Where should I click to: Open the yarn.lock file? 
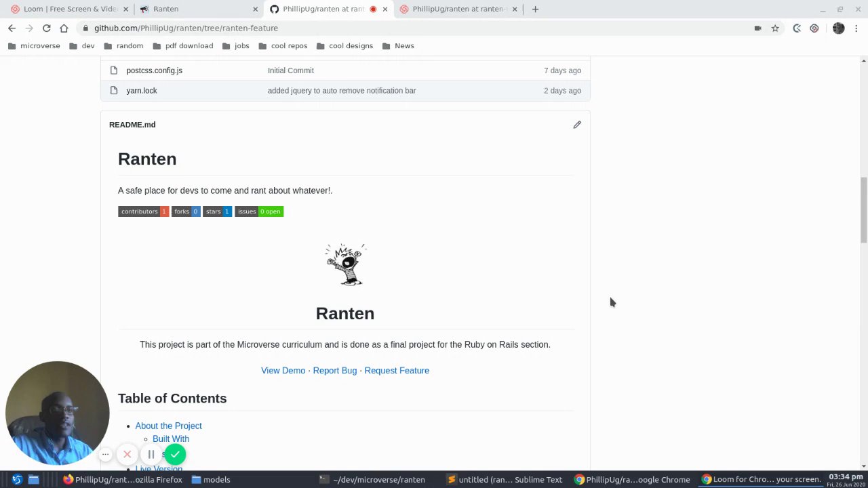click(141, 90)
